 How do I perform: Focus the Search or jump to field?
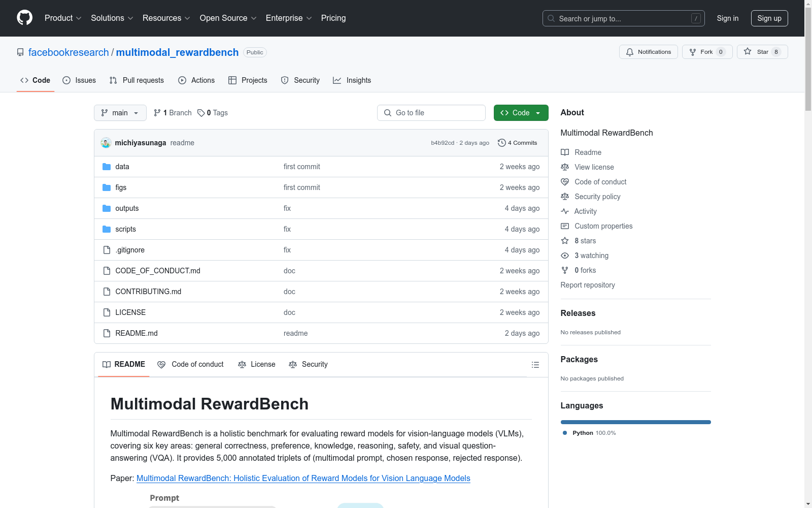tap(624, 18)
